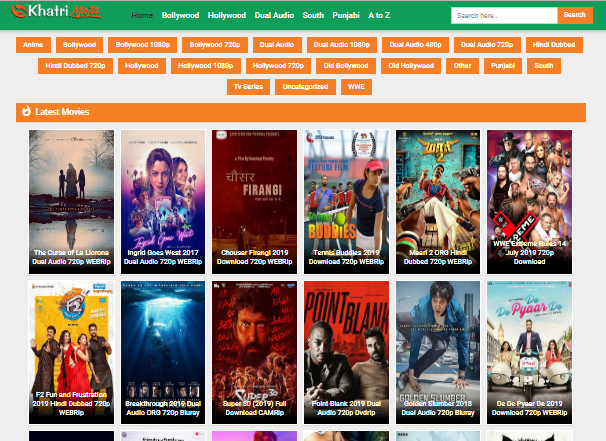
Task: Open the Bollywood navigation menu item
Action: [x=180, y=15]
